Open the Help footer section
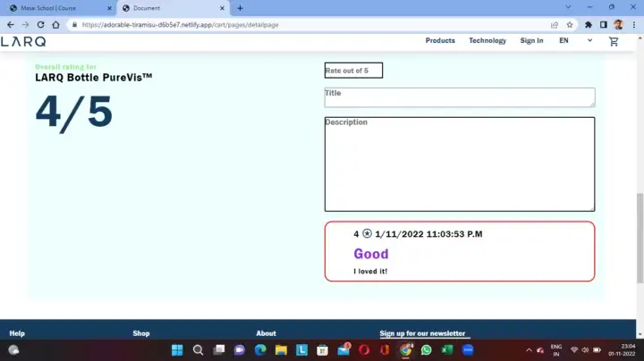This screenshot has width=644, height=361. coord(17,333)
